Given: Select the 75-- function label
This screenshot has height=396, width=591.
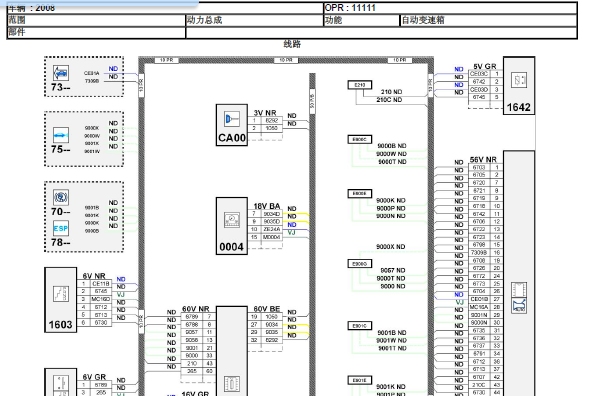Looking at the screenshot, I should click(x=60, y=150).
